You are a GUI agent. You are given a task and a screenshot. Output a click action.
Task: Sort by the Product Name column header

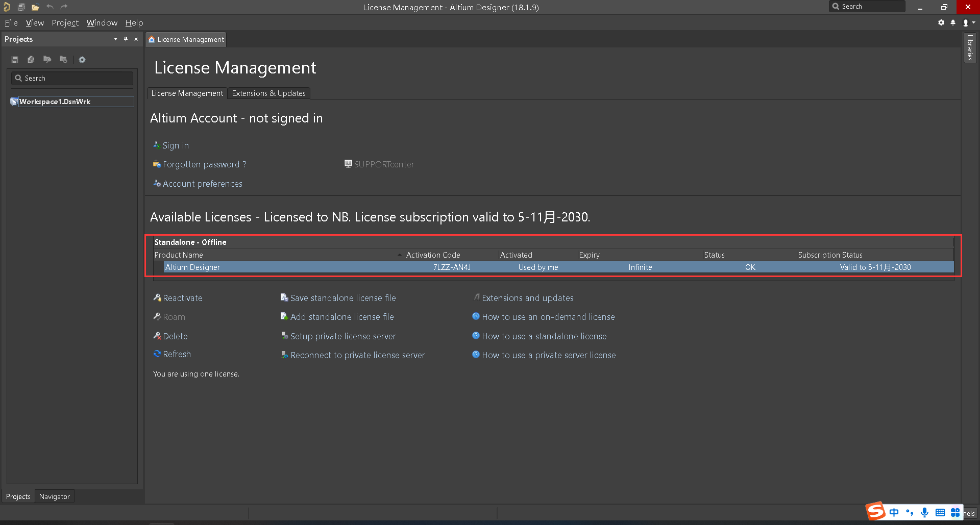point(279,255)
